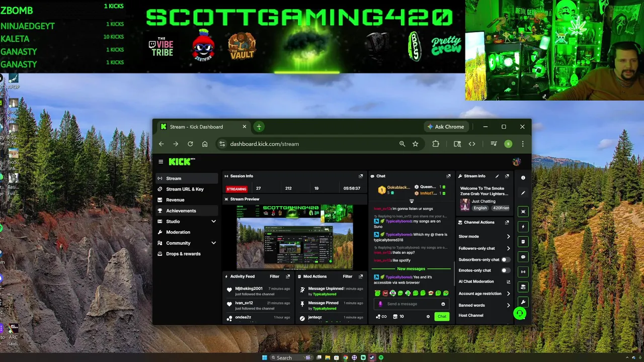Expand the Community sidebar section
The width and height of the screenshot is (644, 362).
click(213, 243)
